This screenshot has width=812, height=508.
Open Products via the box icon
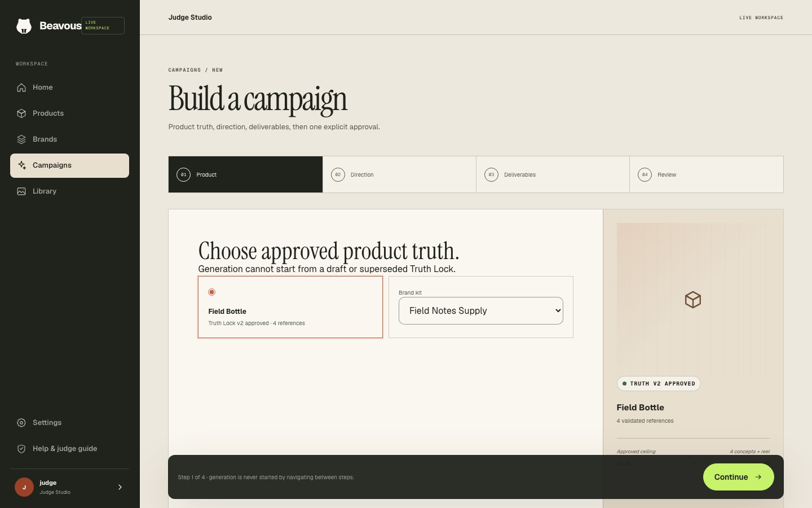21,113
